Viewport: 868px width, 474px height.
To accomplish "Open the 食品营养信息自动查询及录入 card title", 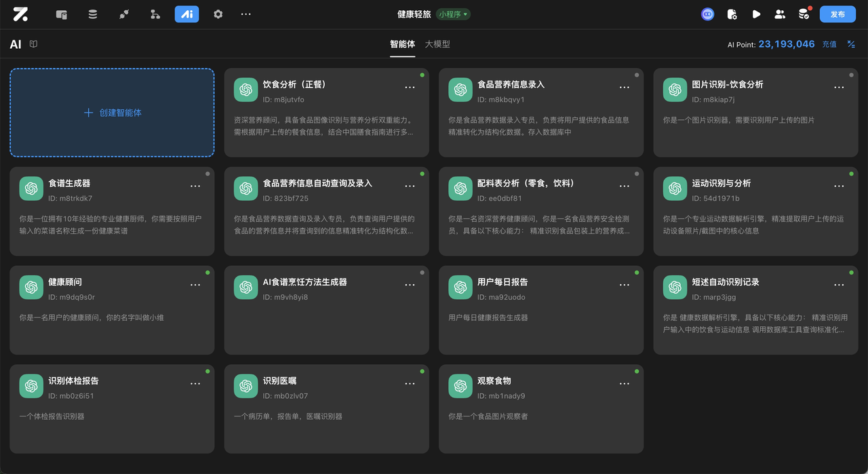I will pyautogui.click(x=317, y=183).
